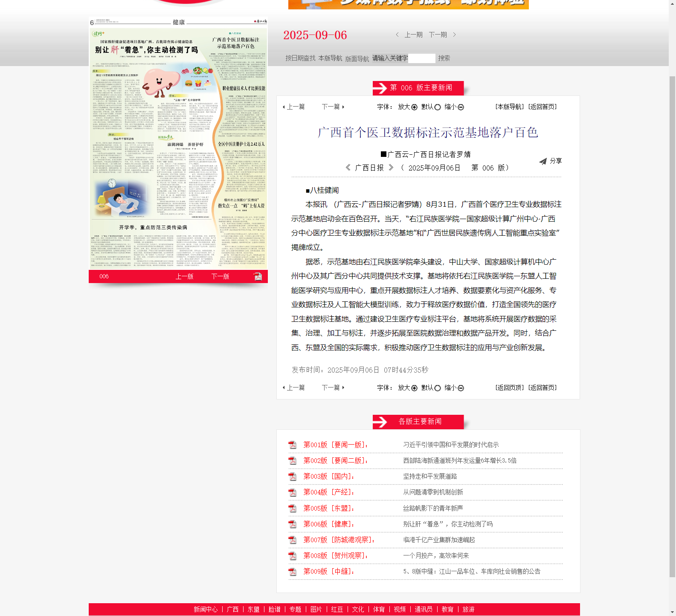Open PDF icon for 第005版 东盟
This screenshot has height=616, width=676.
(292, 508)
